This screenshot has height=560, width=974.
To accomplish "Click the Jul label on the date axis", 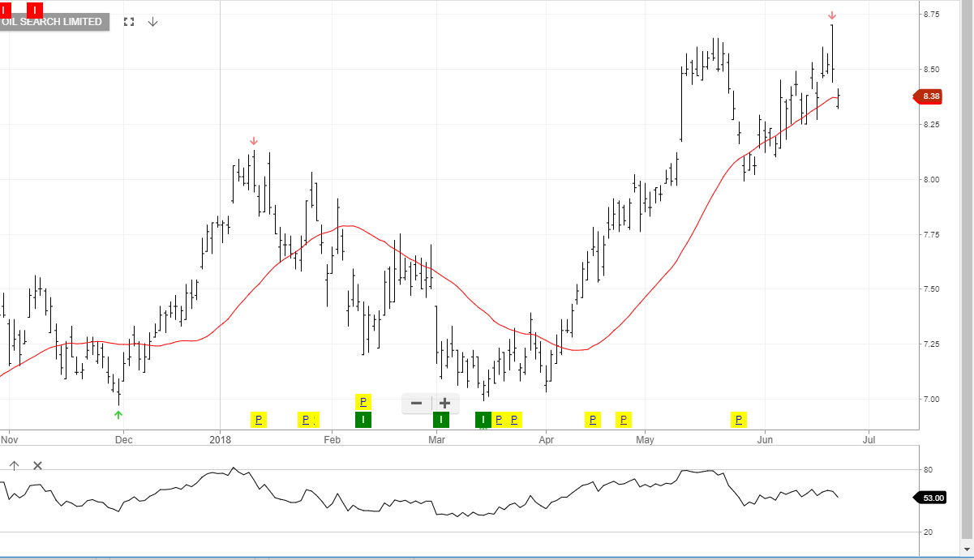I will pyautogui.click(x=869, y=440).
